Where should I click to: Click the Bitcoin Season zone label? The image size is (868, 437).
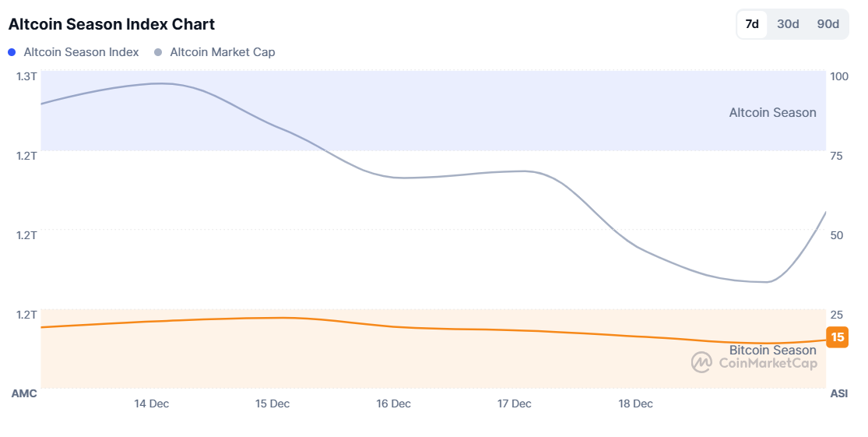pos(772,350)
